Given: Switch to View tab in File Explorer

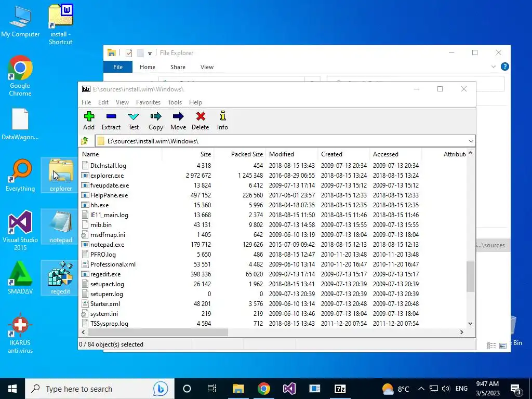Looking at the screenshot, I should (207, 67).
